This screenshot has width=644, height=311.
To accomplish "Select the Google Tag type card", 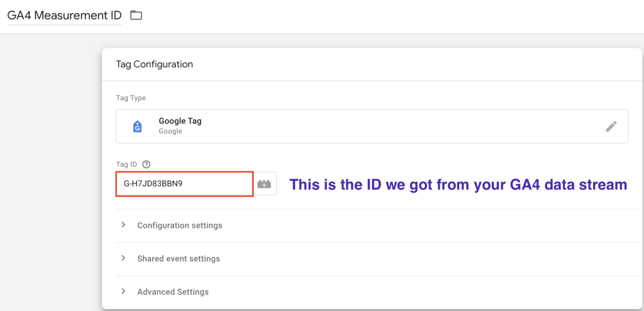I will click(372, 127).
